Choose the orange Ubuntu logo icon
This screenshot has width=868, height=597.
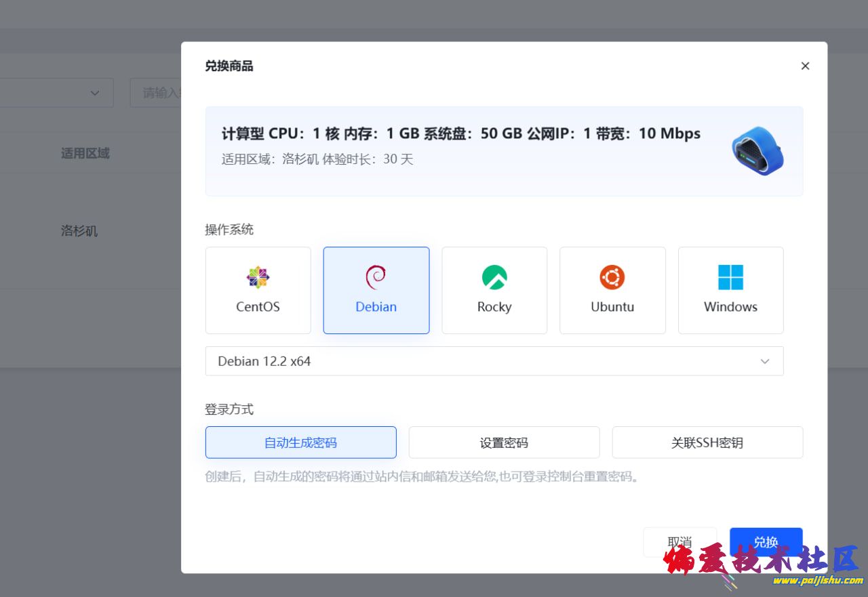[x=612, y=277]
